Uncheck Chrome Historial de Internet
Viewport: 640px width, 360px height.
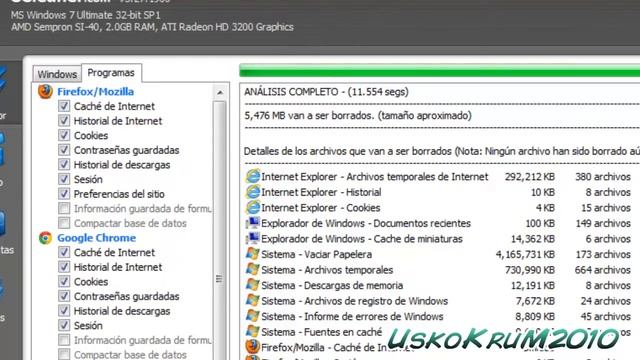click(64, 267)
